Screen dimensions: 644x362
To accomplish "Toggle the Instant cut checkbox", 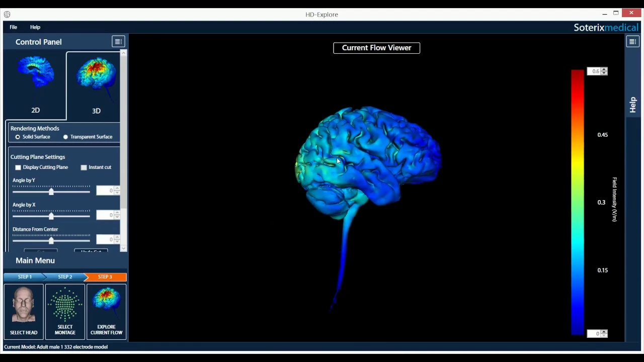I will click(x=84, y=167).
